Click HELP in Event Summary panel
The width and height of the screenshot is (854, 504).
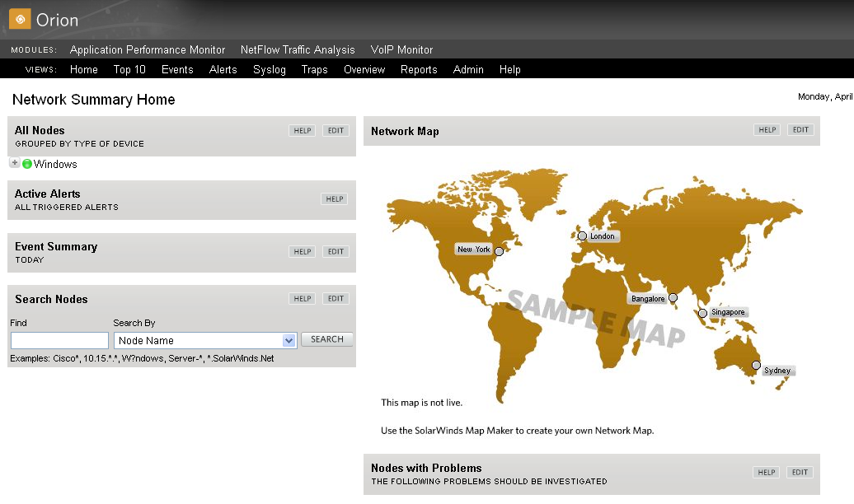point(303,251)
